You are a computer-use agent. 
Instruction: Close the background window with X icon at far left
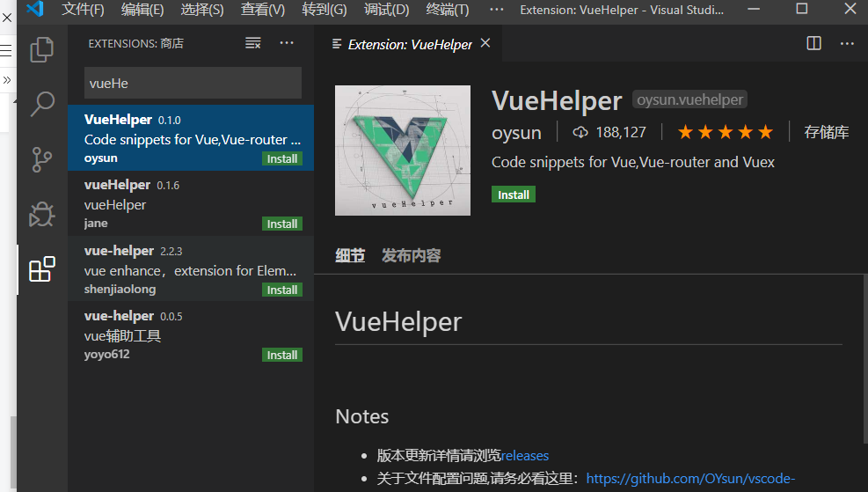coord(7,18)
